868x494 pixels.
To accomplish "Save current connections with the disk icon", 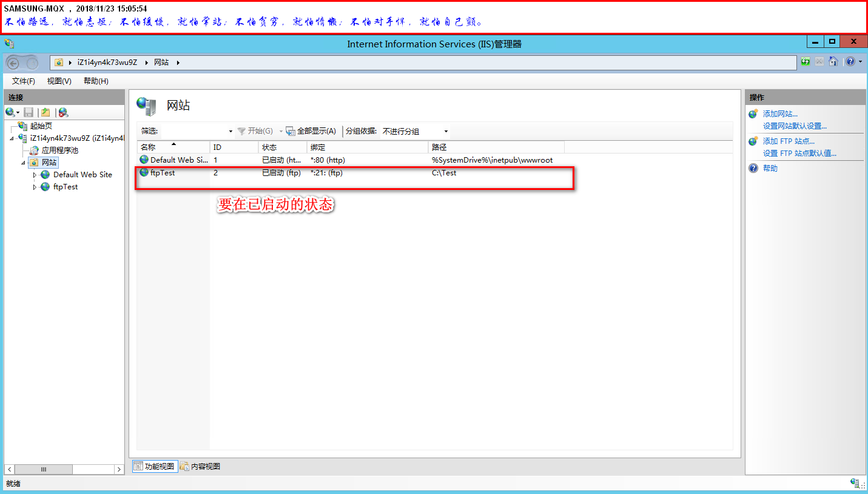I will point(29,112).
